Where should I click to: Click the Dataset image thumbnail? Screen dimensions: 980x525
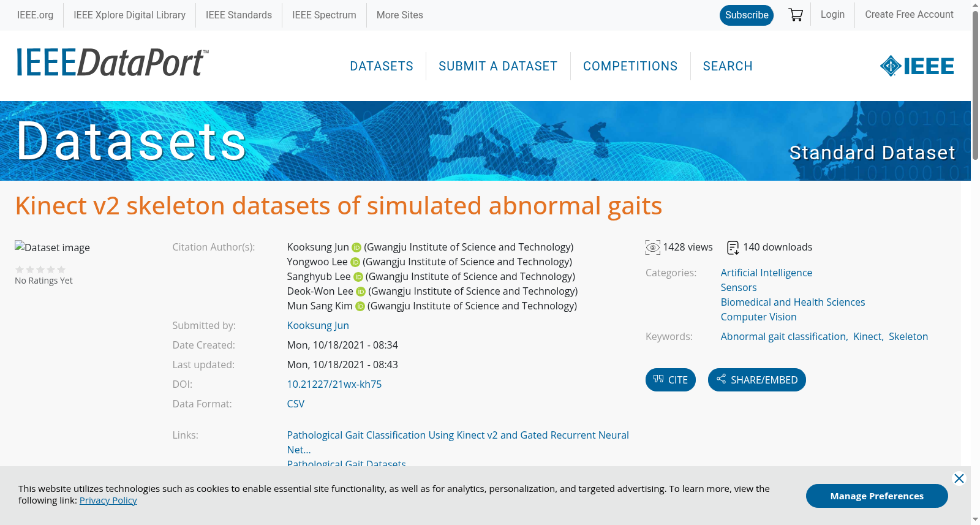(53, 247)
